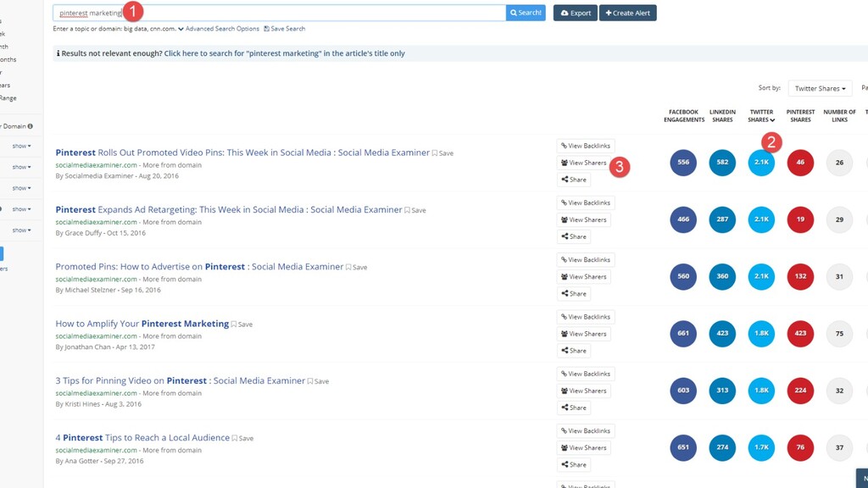Click Save Search disk icon link
Viewport: 868px width, 488px height.
(x=285, y=29)
